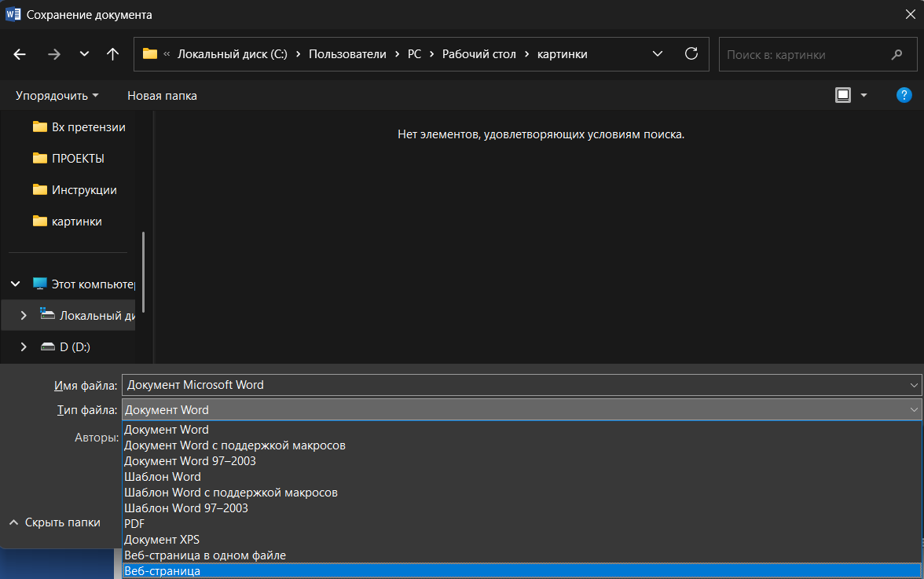924x579 pixels.
Task: Go forward with the right arrow
Action: tap(53, 54)
